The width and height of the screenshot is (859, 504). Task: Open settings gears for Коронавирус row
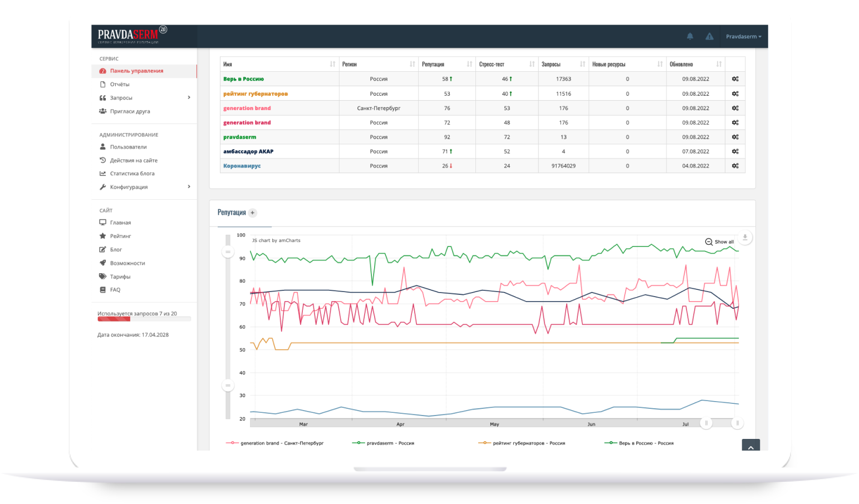(x=735, y=166)
